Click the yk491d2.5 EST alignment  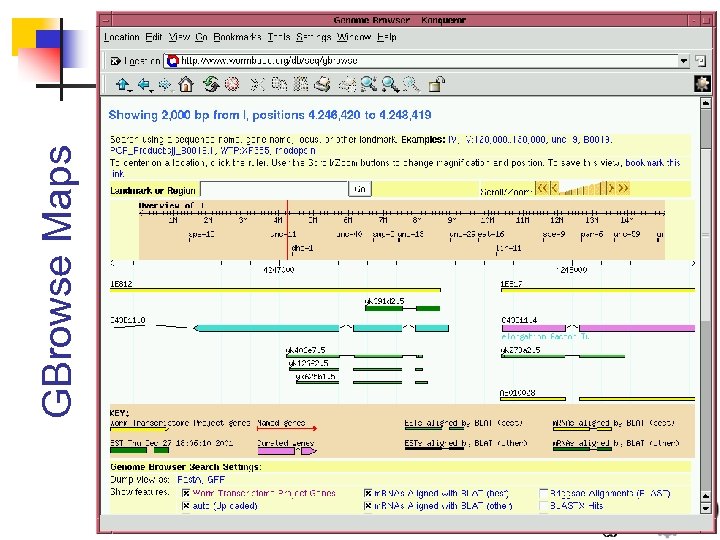click(x=402, y=308)
